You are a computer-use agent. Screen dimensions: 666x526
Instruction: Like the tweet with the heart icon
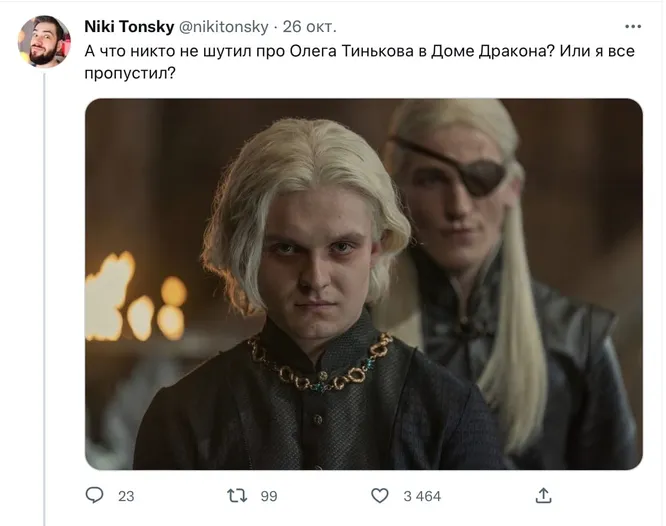point(380,495)
